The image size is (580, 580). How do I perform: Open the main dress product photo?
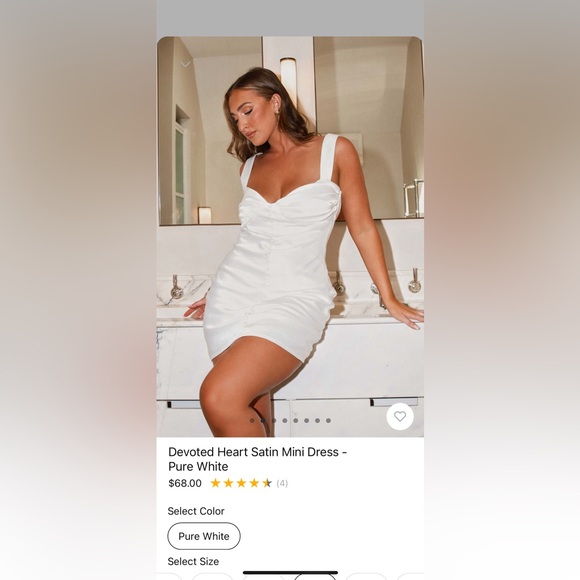(x=290, y=237)
